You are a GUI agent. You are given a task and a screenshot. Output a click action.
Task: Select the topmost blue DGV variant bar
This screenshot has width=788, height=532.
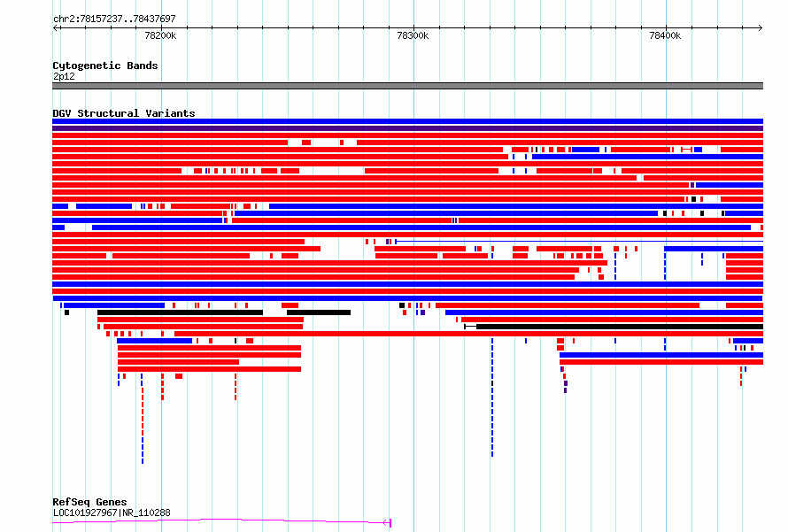point(407,121)
